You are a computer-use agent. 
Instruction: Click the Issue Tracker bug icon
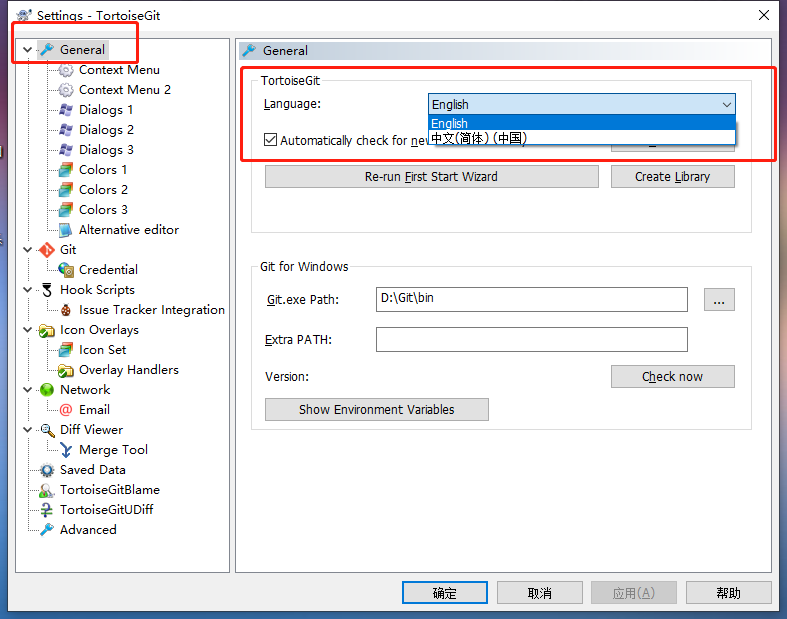tap(66, 310)
